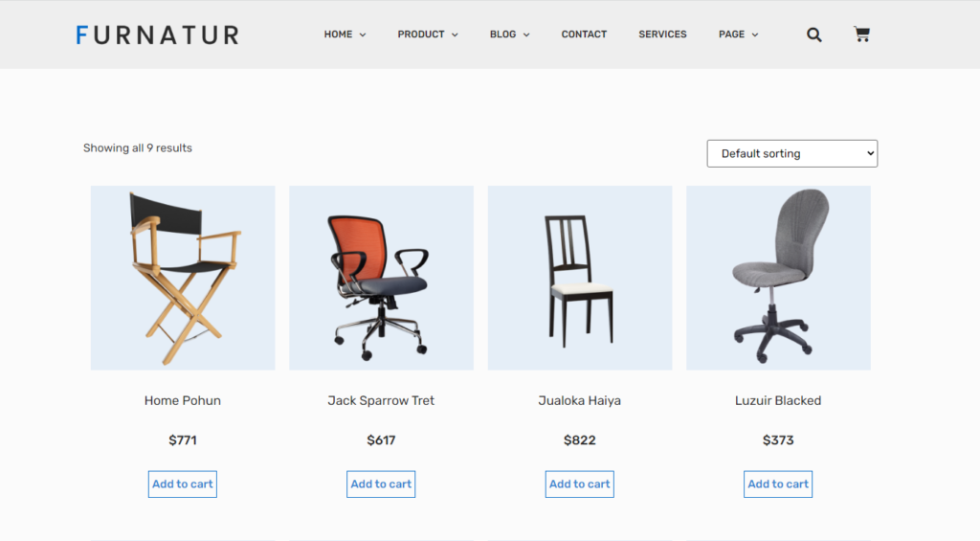Screen dimensions: 980x541
Task: Add Home Pohun to cart
Action: (x=183, y=485)
